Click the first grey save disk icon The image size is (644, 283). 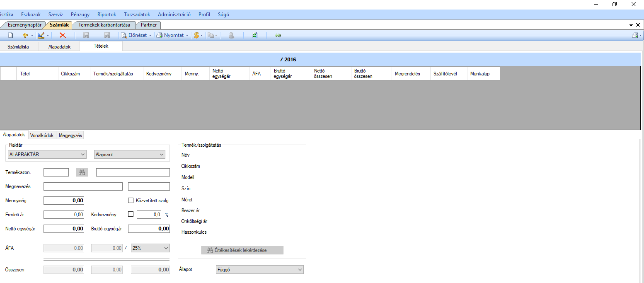coord(86,36)
